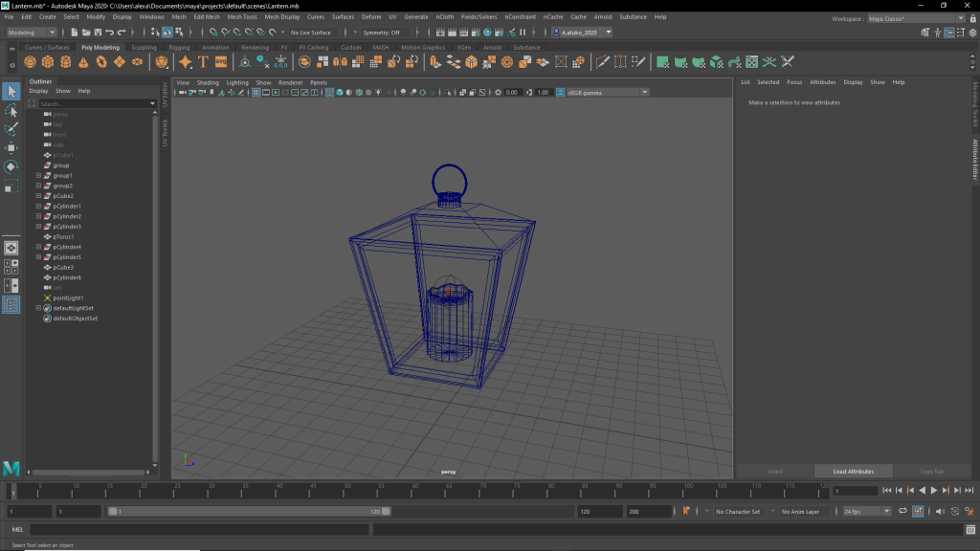This screenshot has height=551, width=980.
Task: Click the SVG import shelf icon
Action: (x=221, y=62)
